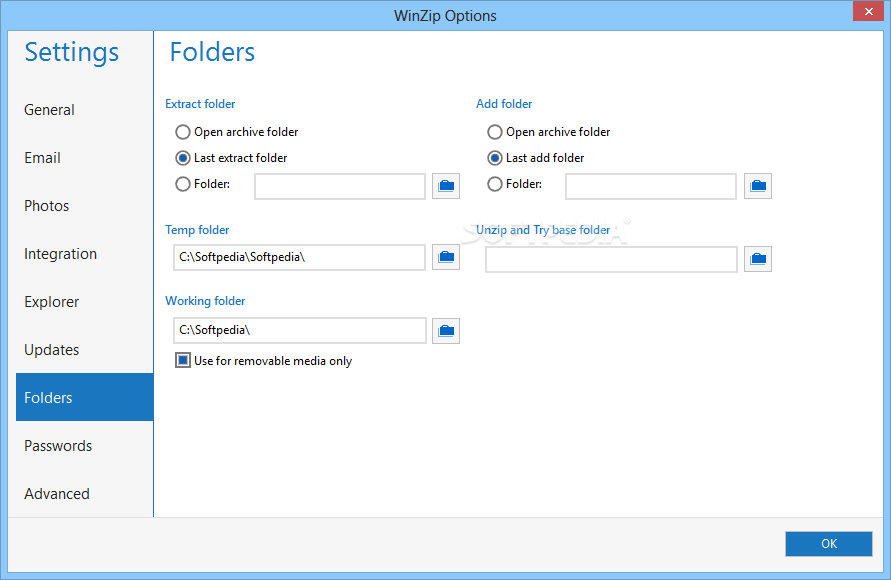Browse for Unzip and Try base folder
This screenshot has height=580, width=891.
[758, 259]
